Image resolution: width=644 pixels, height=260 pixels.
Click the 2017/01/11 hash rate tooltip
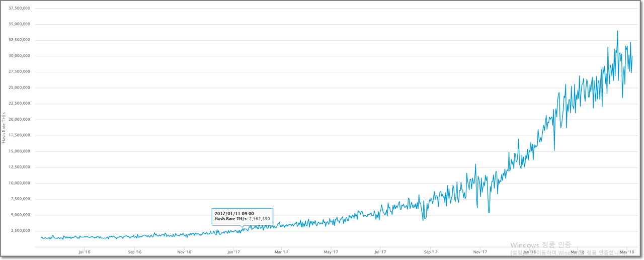point(243,216)
